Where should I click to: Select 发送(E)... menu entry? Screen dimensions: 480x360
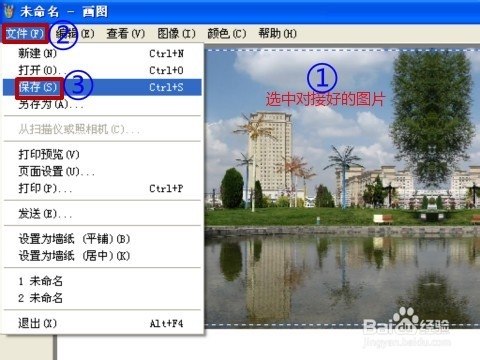[102, 213]
